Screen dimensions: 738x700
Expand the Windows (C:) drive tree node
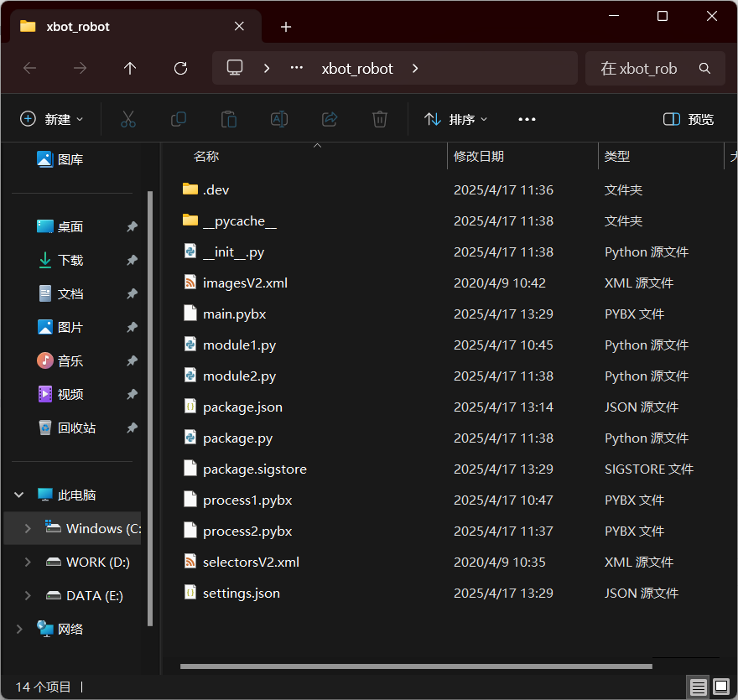coord(28,528)
